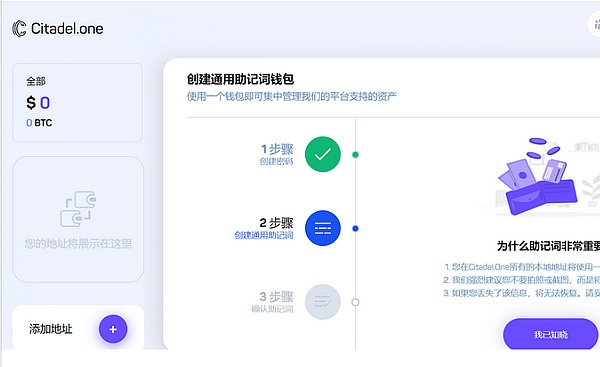This screenshot has width=600, height=367.
Task: Click info line 2 about not taking screenshots
Action: tap(522, 280)
